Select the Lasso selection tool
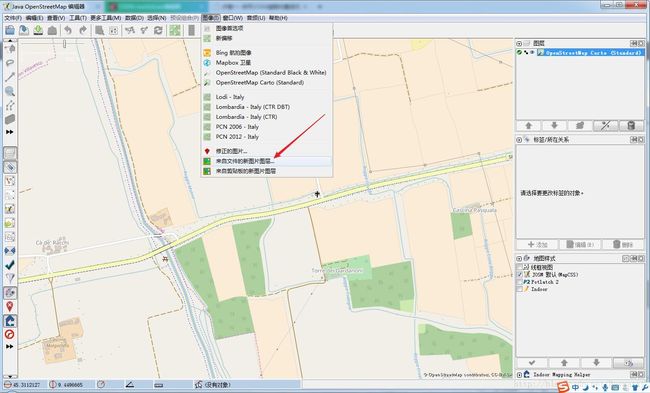The width and height of the screenshot is (650, 393). (10, 63)
